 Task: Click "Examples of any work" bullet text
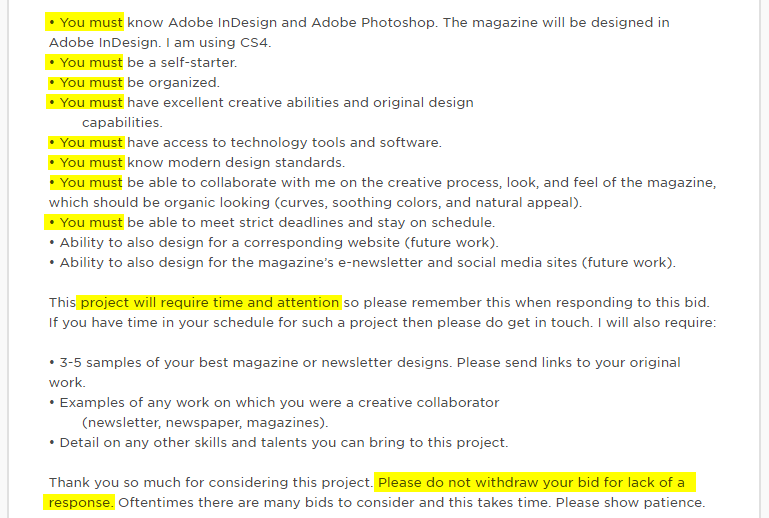(274, 403)
